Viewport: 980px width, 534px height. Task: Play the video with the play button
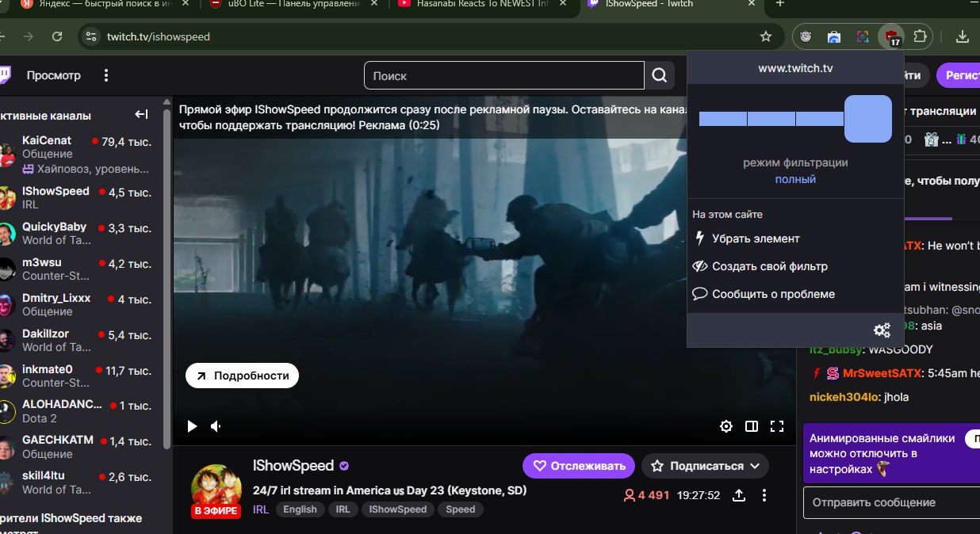coord(192,426)
